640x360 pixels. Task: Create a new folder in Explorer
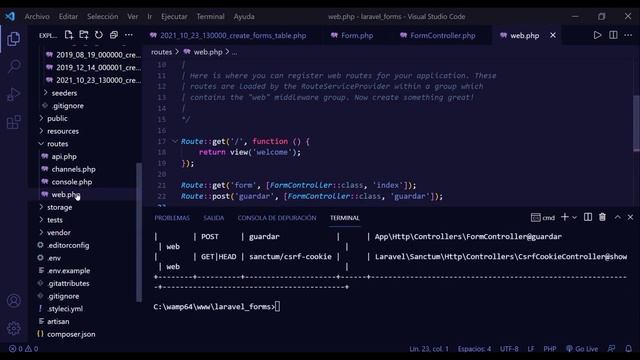(x=84, y=35)
